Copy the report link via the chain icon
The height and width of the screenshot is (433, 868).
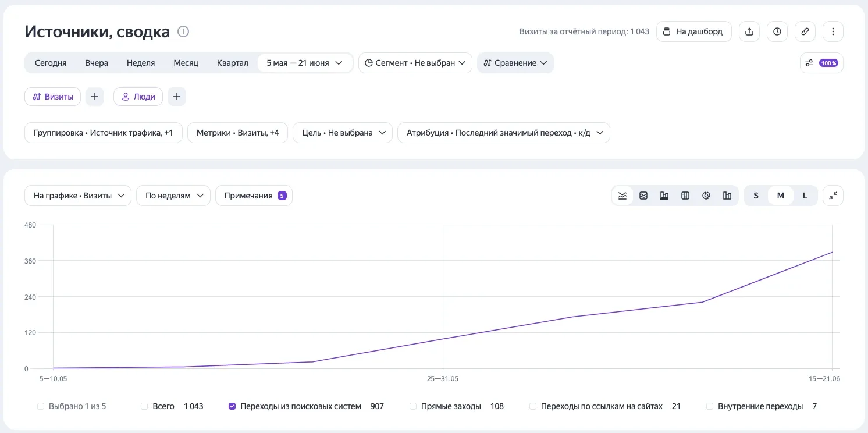click(x=805, y=31)
